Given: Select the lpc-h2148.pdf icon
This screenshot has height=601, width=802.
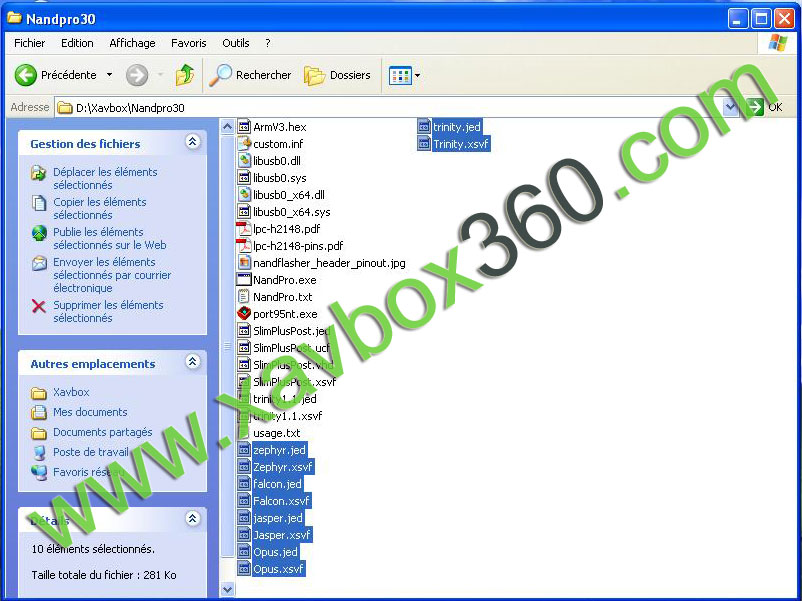Looking at the screenshot, I should [x=243, y=229].
